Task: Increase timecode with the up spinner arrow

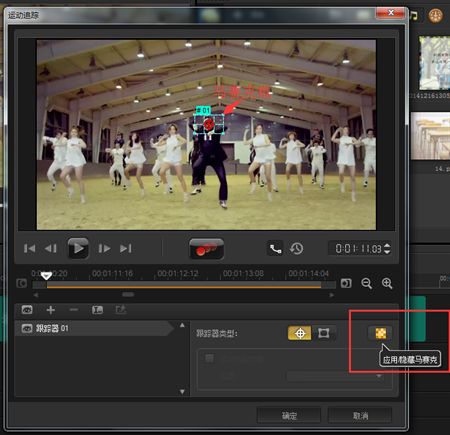Action: pyautogui.click(x=387, y=245)
